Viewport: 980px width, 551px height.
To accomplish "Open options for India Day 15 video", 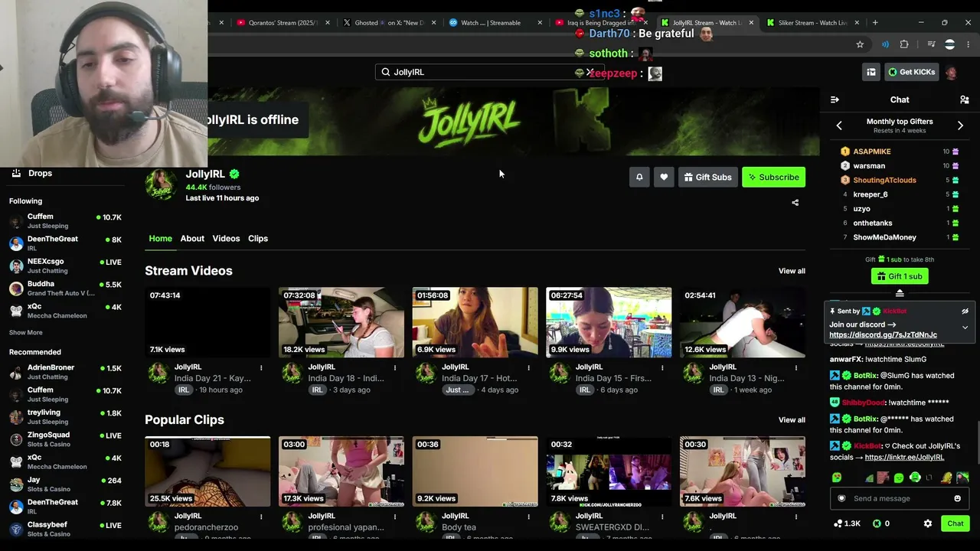I will click(x=662, y=367).
